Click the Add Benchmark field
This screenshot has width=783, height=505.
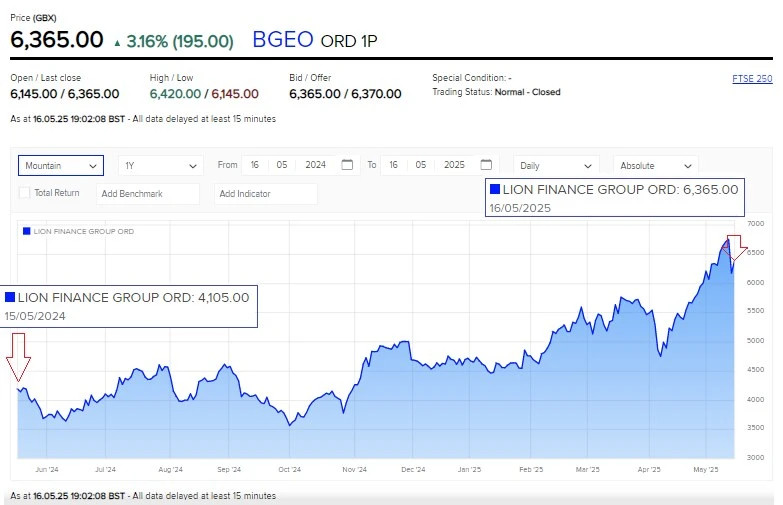tap(148, 194)
